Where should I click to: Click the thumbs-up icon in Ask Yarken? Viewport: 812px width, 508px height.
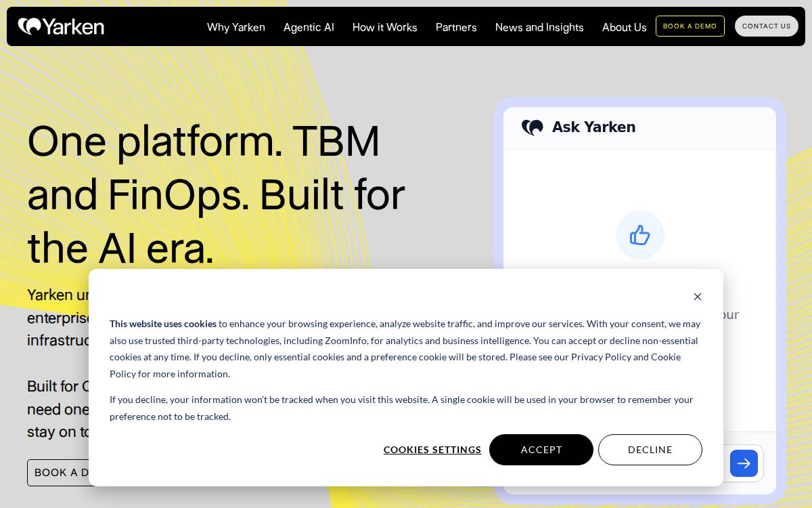click(x=640, y=235)
